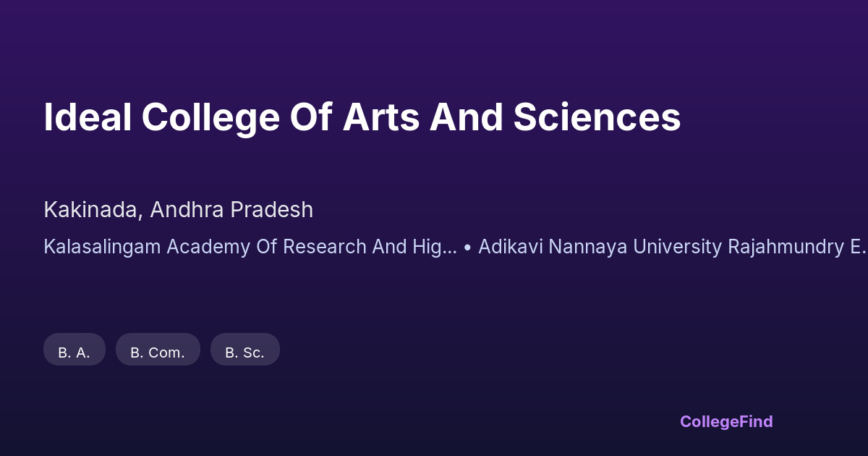Select the B. A. course tag
868x456 pixels.
[74, 352]
